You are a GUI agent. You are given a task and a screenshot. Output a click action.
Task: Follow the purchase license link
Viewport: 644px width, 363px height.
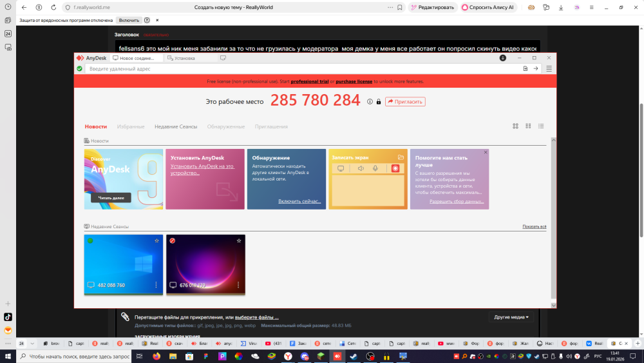click(354, 81)
